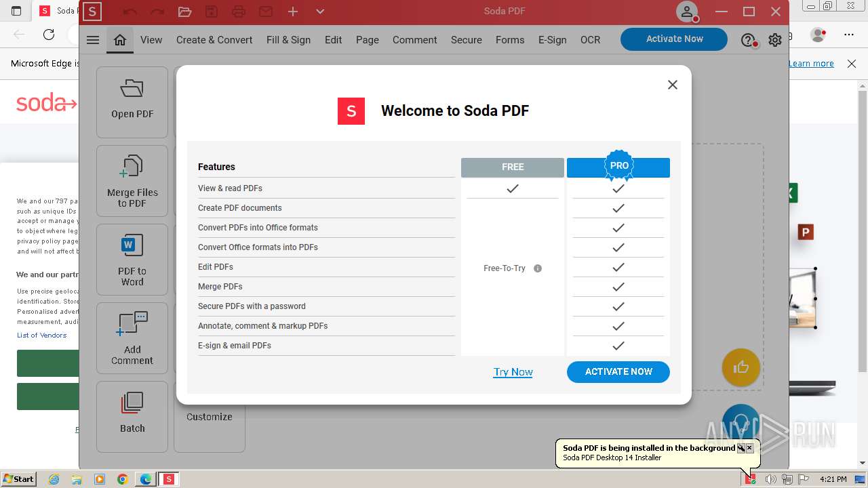
Task: Click the Redo arrow in title bar
Action: (157, 12)
